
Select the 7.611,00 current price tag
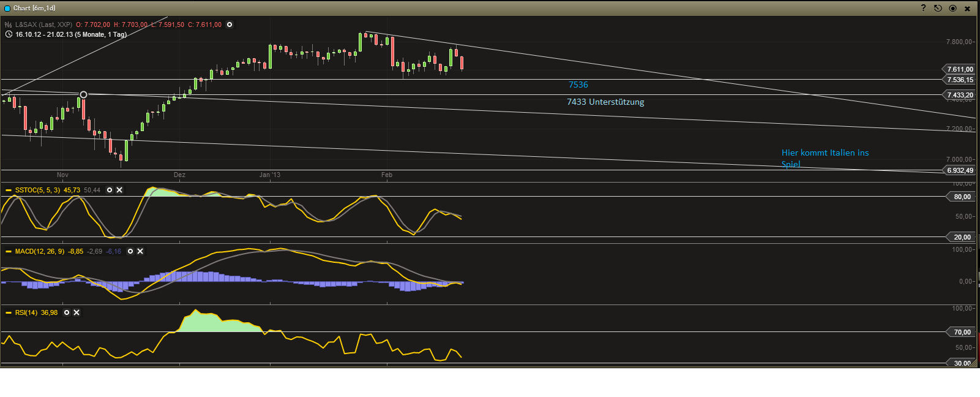pos(959,69)
